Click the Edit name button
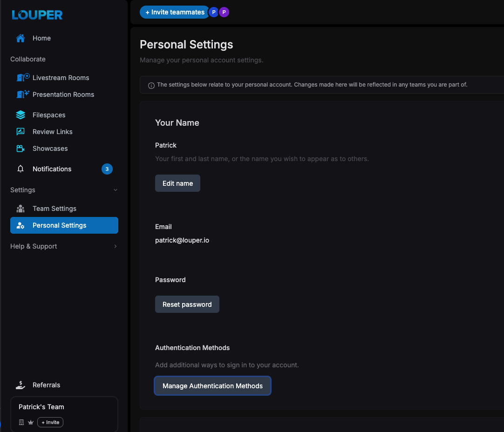The height and width of the screenshot is (432, 504). tap(178, 183)
